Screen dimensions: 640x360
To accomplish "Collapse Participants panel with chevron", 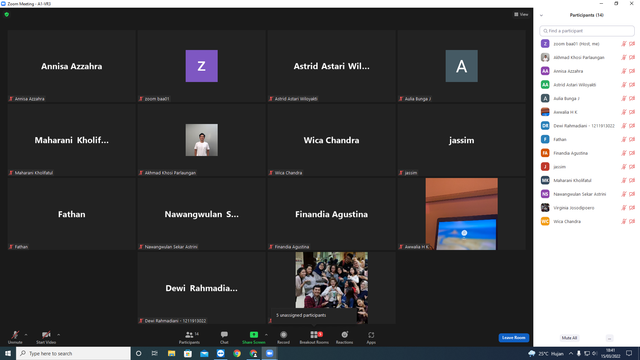I will click(x=541, y=15).
